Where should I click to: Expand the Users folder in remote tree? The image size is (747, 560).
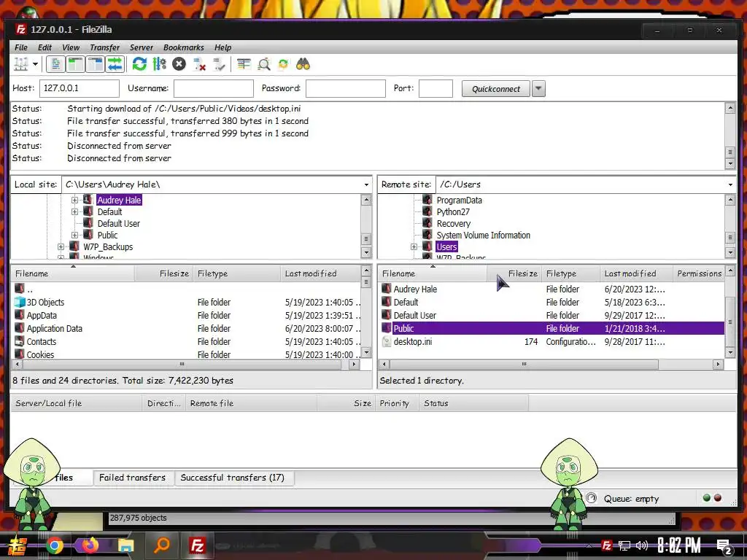pos(414,246)
